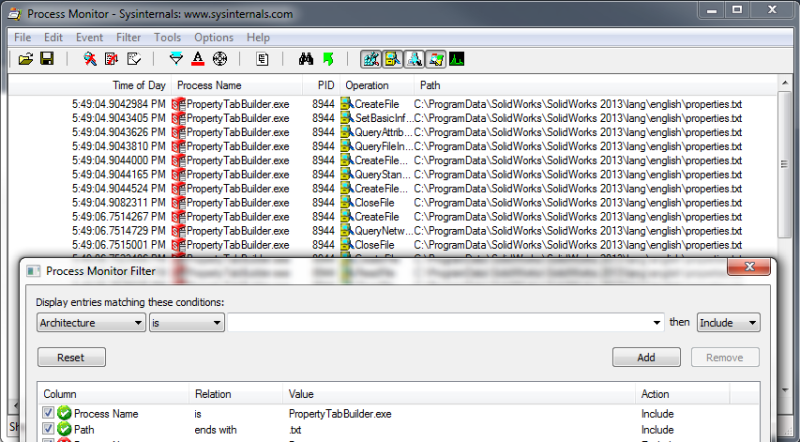Select the event at 5:49:06.7515001 PM

coord(393,245)
